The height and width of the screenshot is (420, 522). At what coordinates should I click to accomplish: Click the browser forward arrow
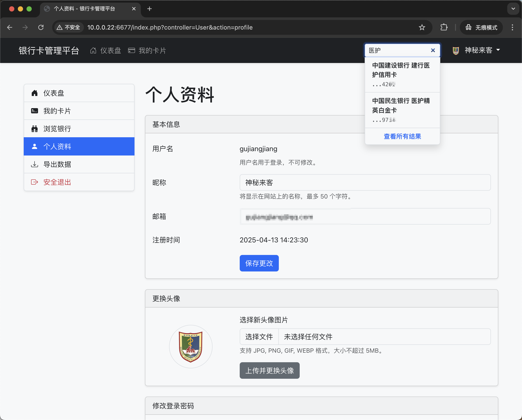click(25, 27)
